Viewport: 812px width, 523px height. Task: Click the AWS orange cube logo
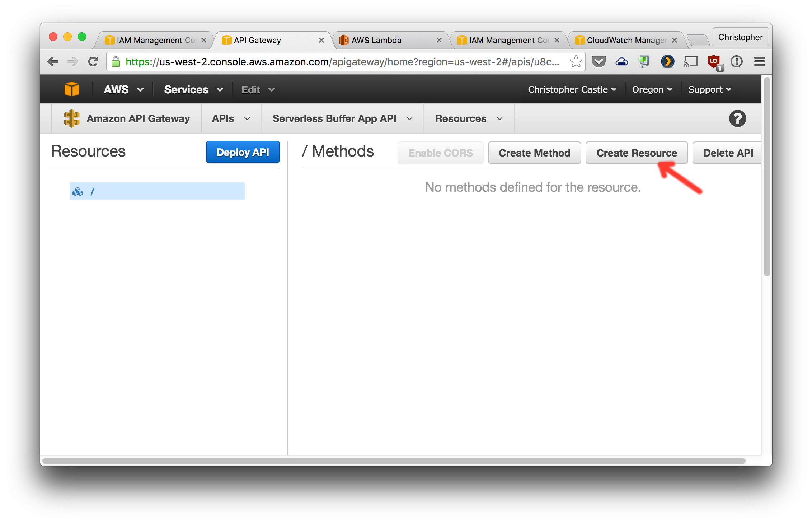coord(71,89)
